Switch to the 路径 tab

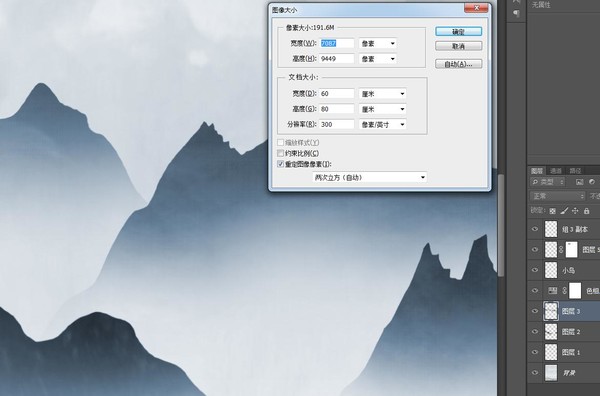pyautogui.click(x=575, y=171)
